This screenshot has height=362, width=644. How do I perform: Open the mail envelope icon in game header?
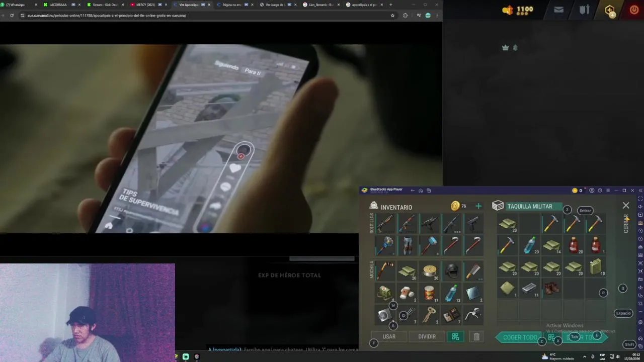coord(558,10)
